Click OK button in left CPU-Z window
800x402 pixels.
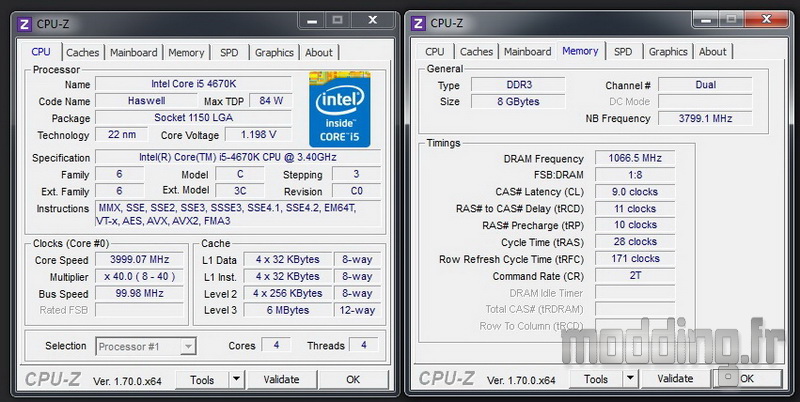[353, 380]
